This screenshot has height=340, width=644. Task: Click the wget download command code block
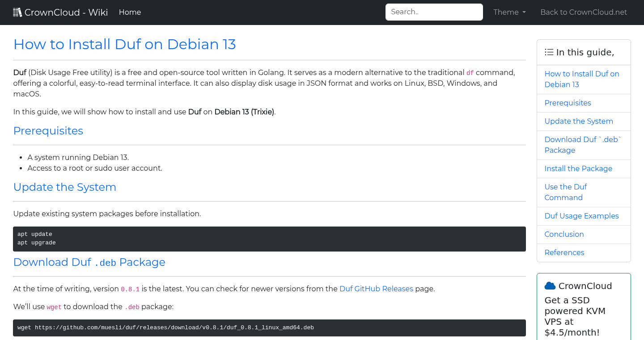tap(268, 327)
